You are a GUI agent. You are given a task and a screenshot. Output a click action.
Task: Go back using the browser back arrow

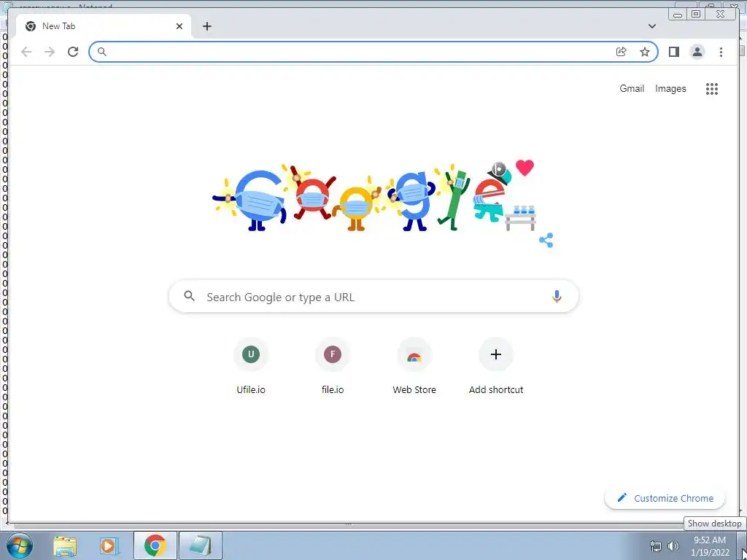[26, 52]
